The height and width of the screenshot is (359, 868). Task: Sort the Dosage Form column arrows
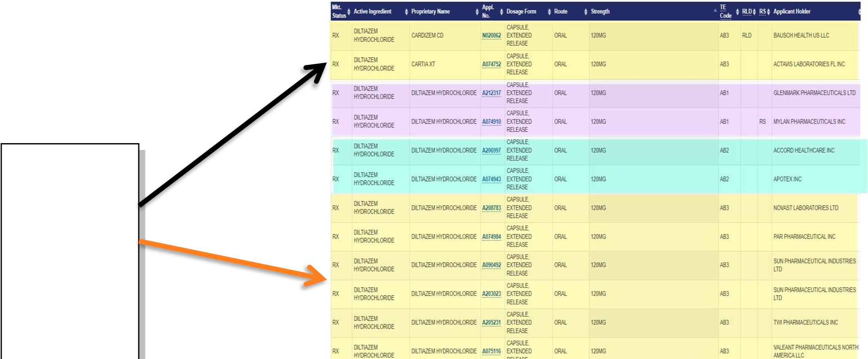[x=549, y=12]
